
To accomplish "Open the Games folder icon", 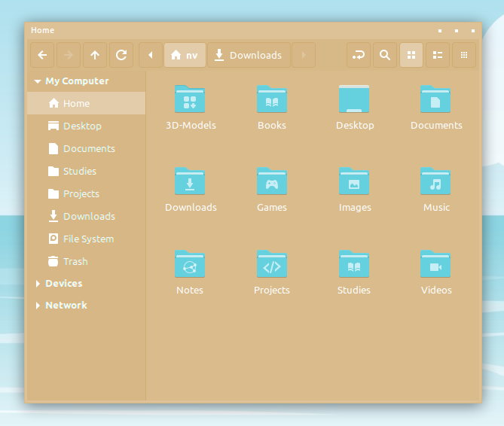I will [272, 182].
